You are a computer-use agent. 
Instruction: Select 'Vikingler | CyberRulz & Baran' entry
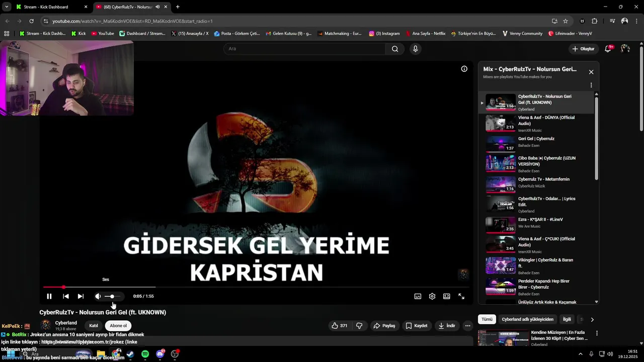(536, 265)
